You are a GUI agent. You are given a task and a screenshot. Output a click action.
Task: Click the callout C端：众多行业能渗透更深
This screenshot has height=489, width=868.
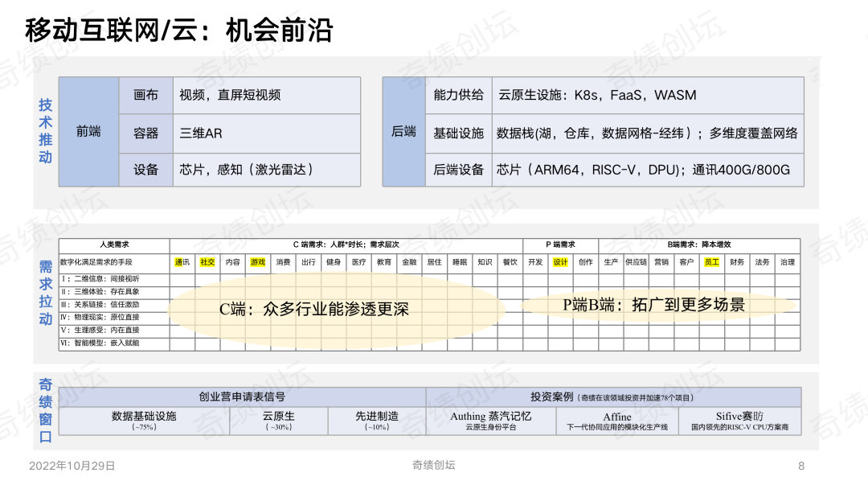[336, 310]
